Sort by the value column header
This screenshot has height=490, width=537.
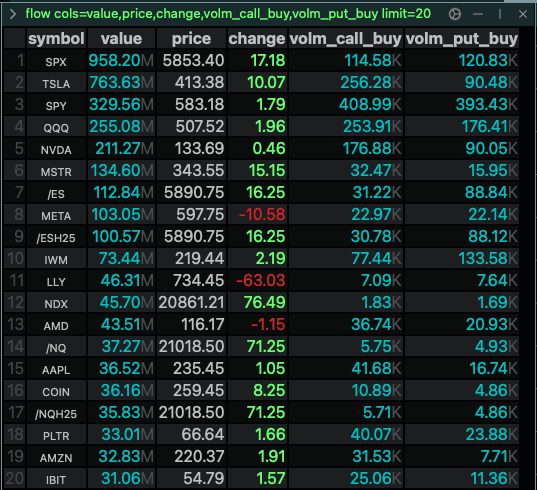coord(121,38)
